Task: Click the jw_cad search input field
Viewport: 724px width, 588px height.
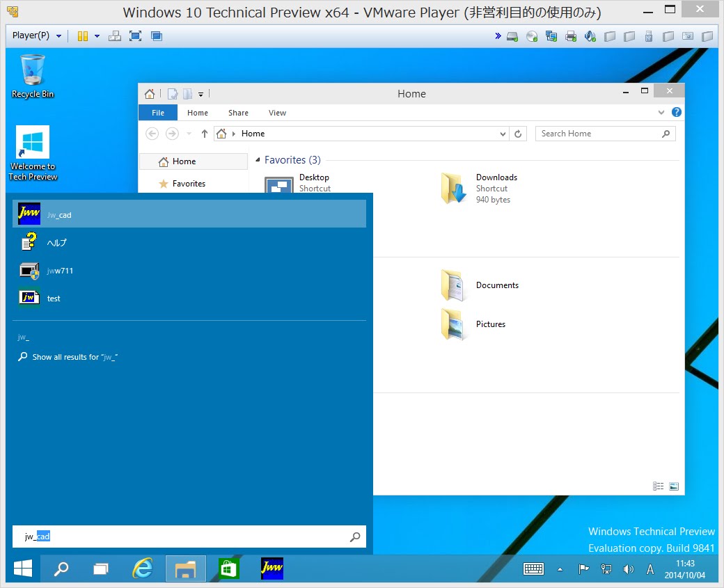Action: coord(184,537)
